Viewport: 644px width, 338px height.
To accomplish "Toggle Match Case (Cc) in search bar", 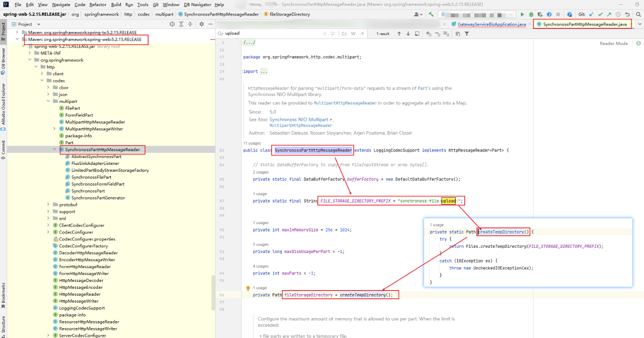I will pos(344,34).
